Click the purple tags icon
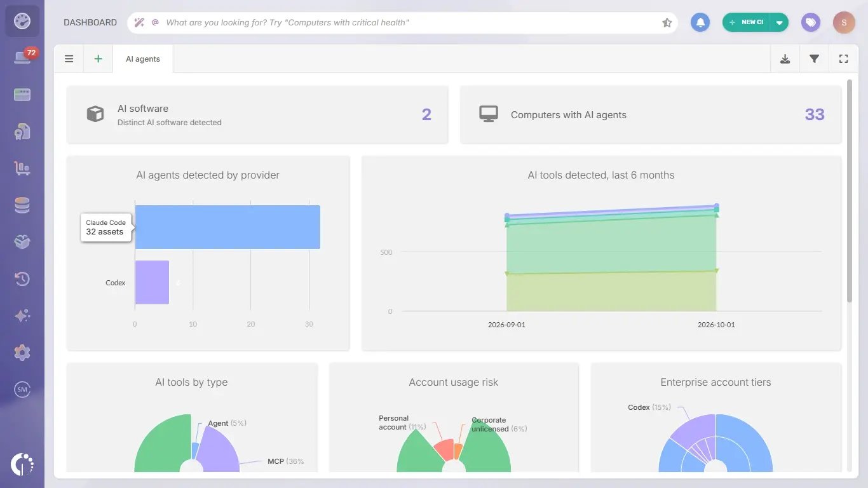The width and height of the screenshot is (868, 488). point(810,22)
